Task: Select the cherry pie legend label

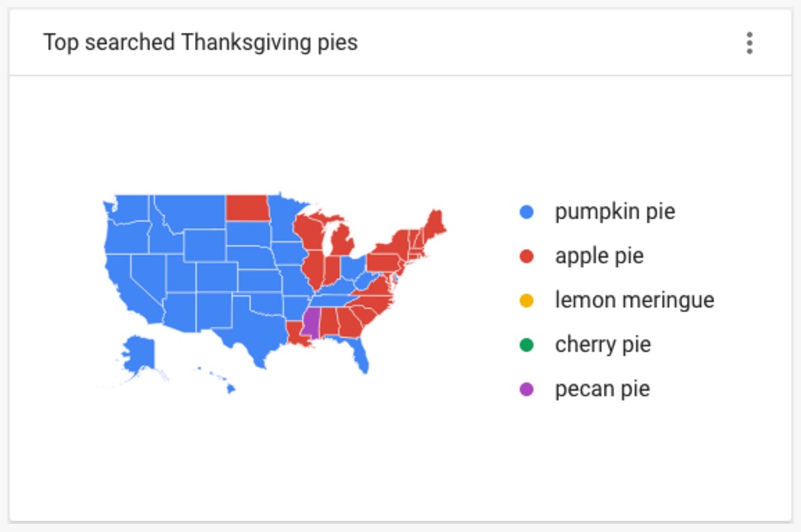Action: point(603,345)
